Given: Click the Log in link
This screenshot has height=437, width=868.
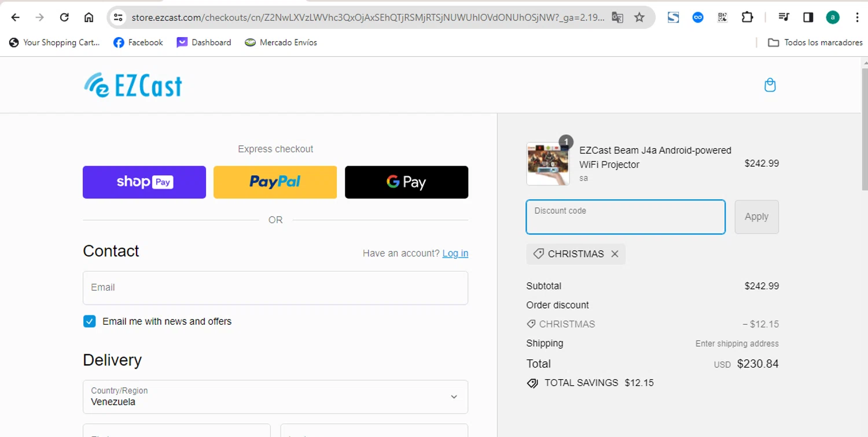Looking at the screenshot, I should tap(455, 254).
